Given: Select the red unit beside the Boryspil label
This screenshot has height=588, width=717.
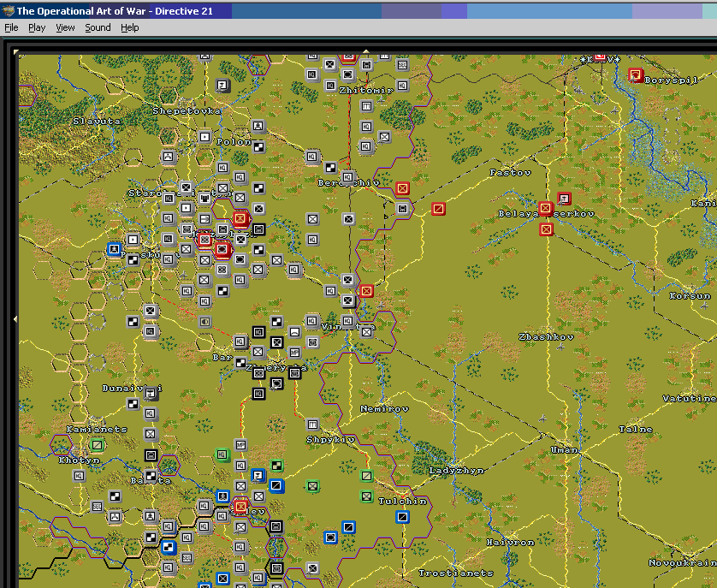Looking at the screenshot, I should pyautogui.click(x=635, y=75).
